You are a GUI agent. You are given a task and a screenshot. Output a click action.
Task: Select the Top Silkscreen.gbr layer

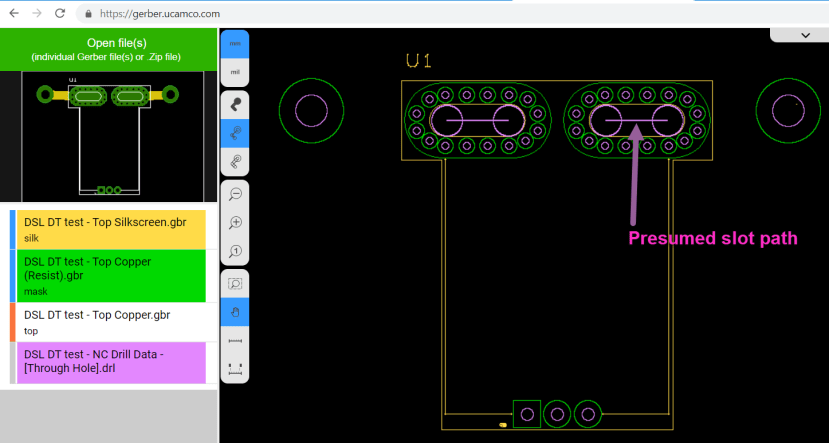point(111,229)
